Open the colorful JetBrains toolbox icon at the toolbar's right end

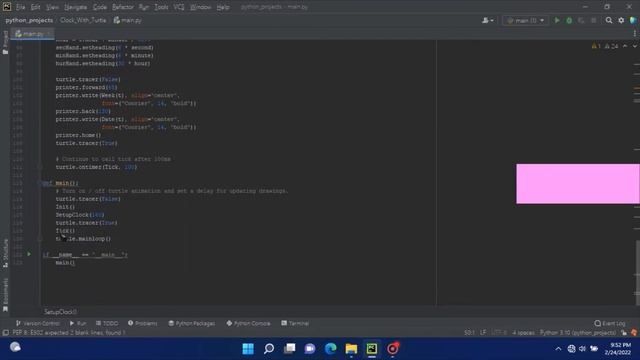pos(633,20)
